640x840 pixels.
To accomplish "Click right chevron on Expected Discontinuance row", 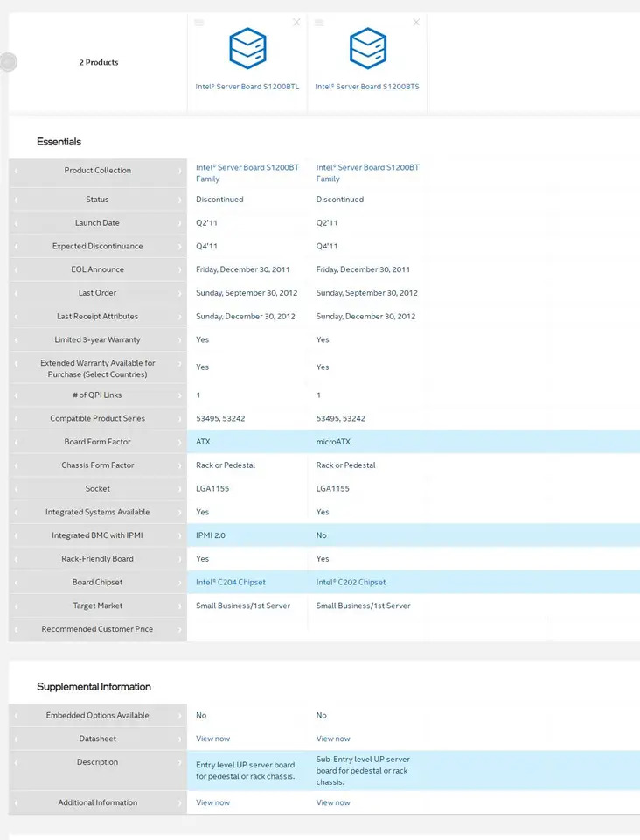I will click(180, 247).
